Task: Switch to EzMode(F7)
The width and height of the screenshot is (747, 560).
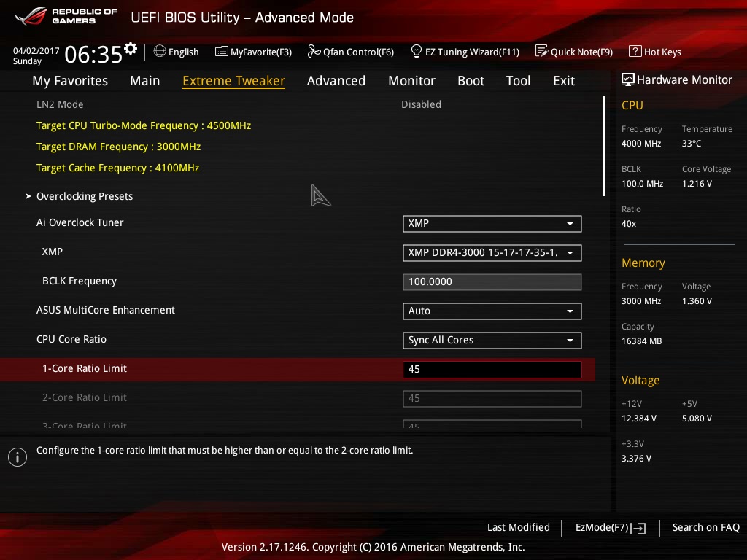Action: click(611, 528)
